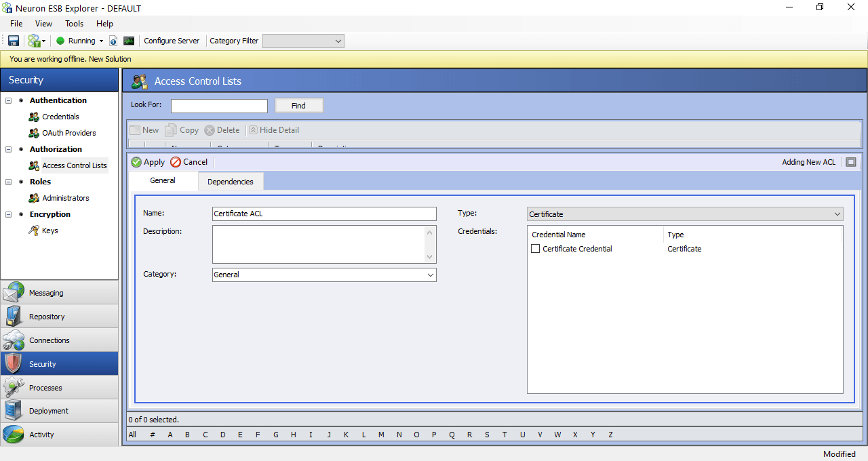Viewport: 868px width, 461px height.
Task: Click the green Running status icon
Action: tap(60, 41)
